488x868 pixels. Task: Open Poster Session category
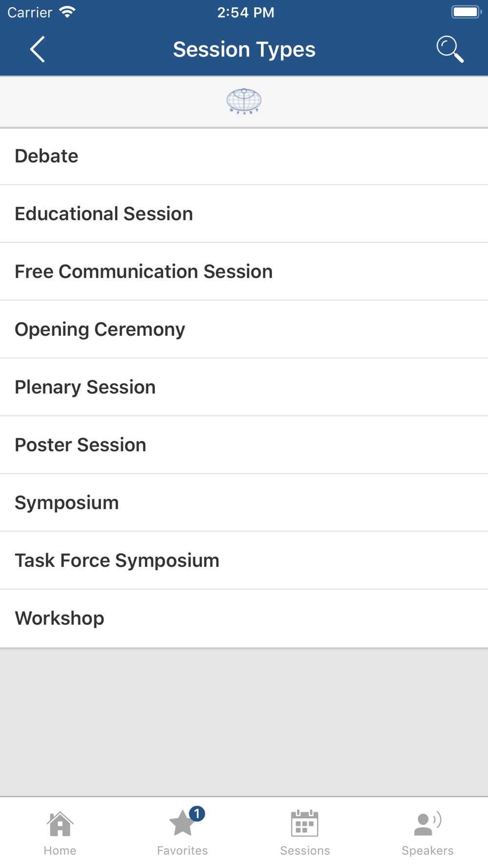244,445
